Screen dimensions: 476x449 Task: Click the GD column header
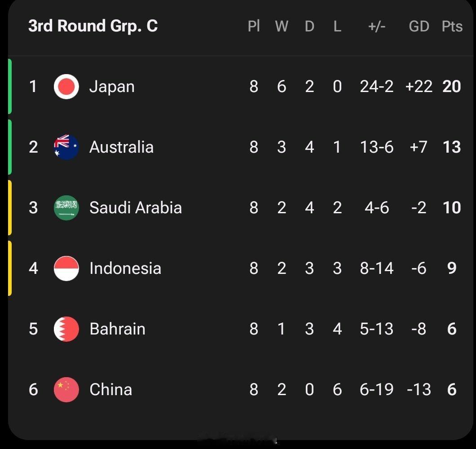pos(419,26)
